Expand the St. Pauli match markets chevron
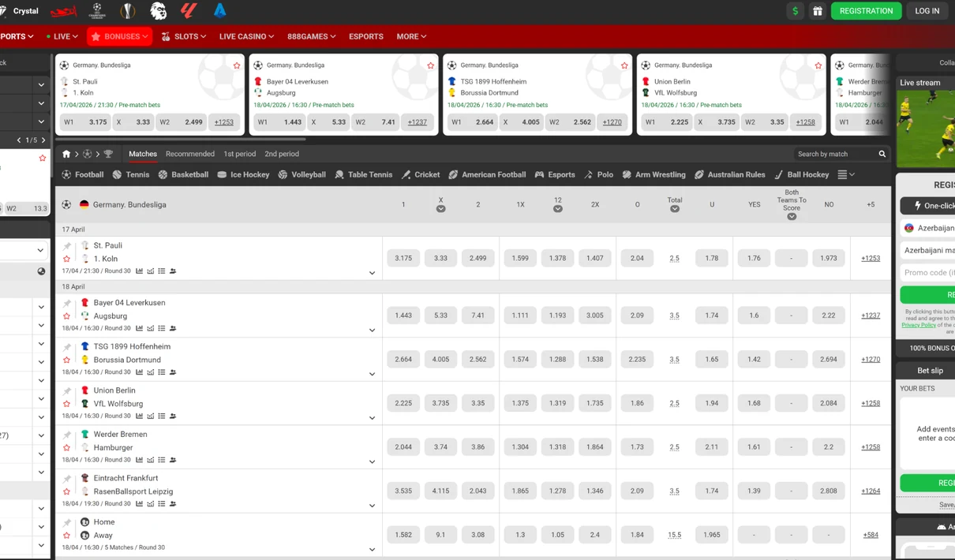 click(372, 273)
